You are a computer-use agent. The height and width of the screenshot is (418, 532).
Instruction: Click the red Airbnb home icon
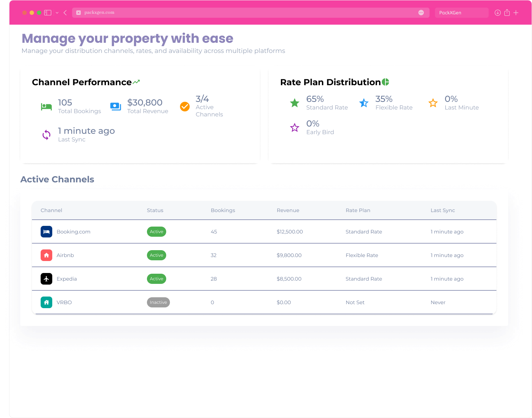point(46,255)
